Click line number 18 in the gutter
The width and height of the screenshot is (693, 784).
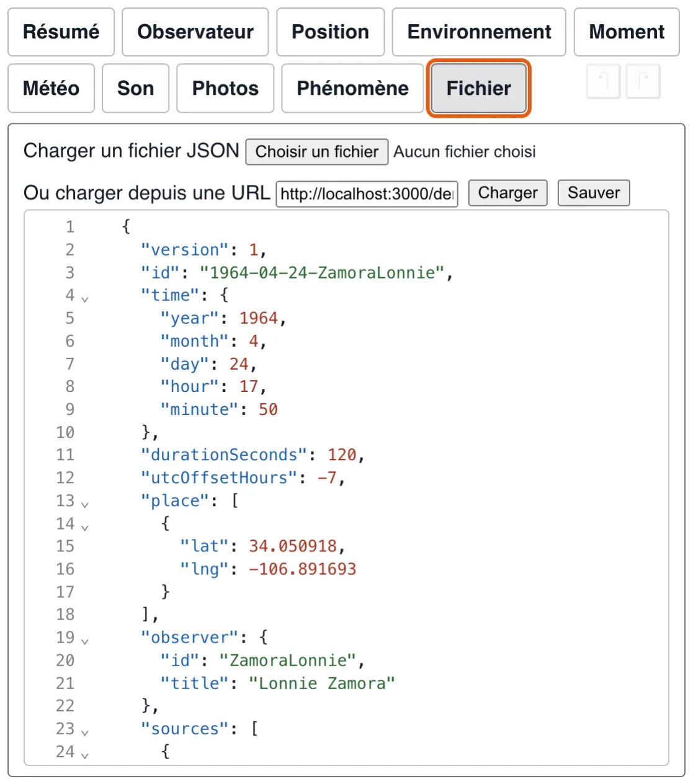(x=65, y=614)
